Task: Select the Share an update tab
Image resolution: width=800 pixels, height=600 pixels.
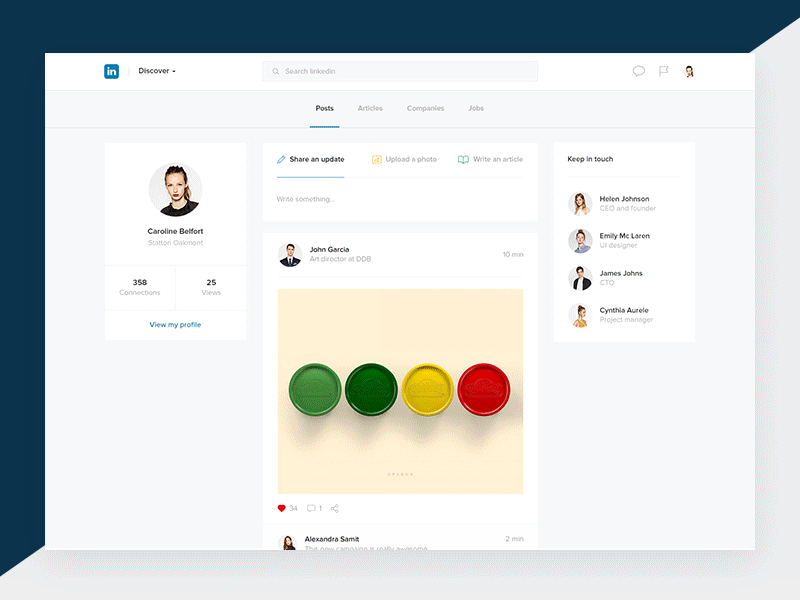Action: pyautogui.click(x=311, y=159)
